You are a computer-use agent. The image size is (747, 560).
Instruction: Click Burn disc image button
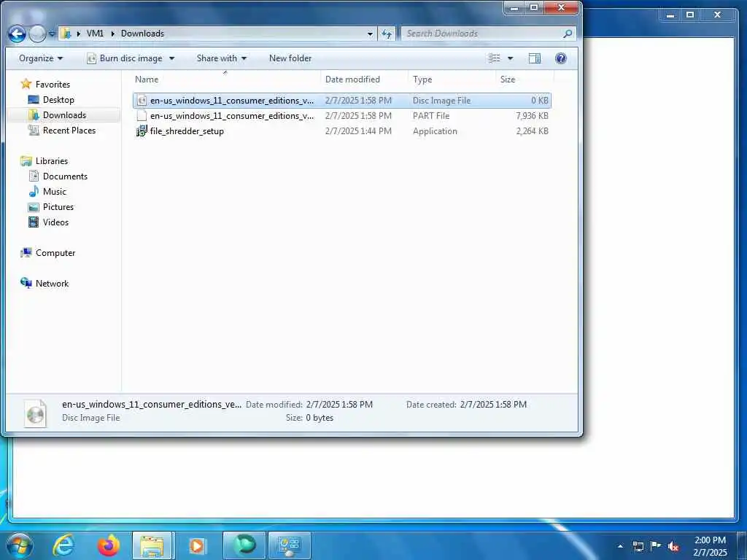click(125, 58)
